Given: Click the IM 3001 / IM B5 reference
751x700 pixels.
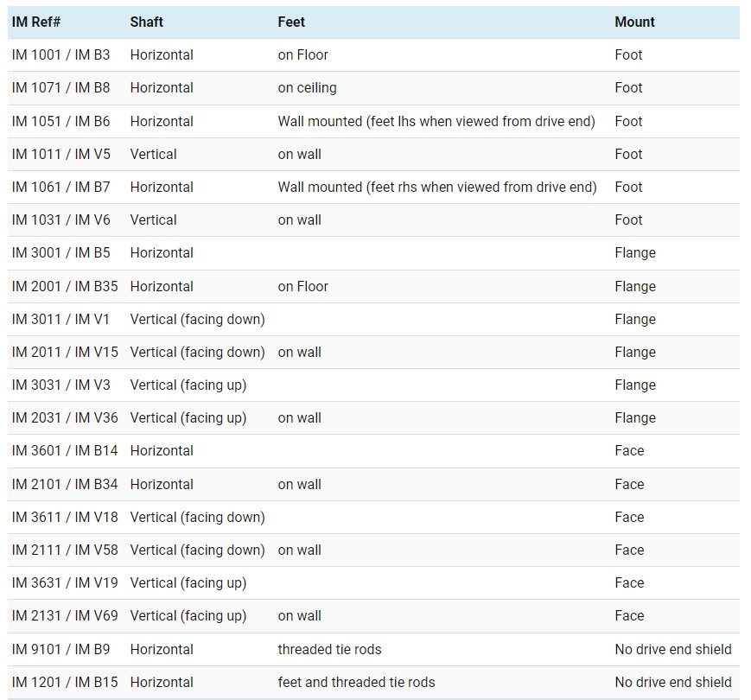Looking at the screenshot, I should click(61, 252).
